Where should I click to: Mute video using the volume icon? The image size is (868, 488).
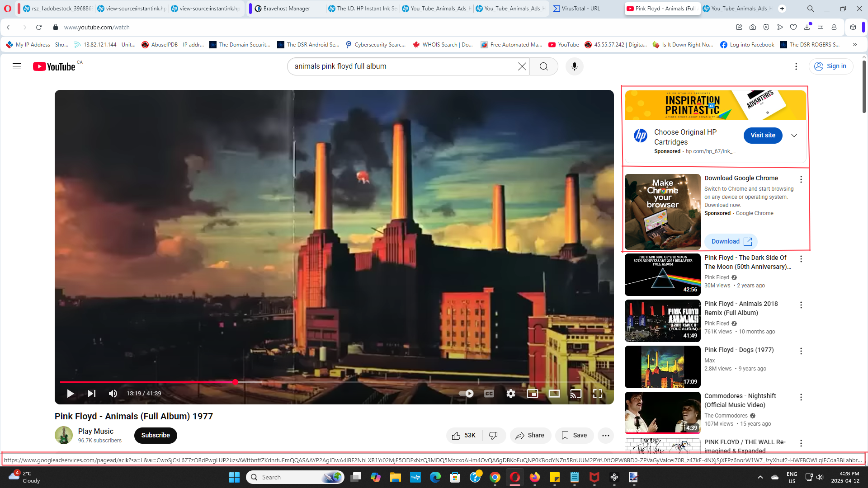[113, 394]
